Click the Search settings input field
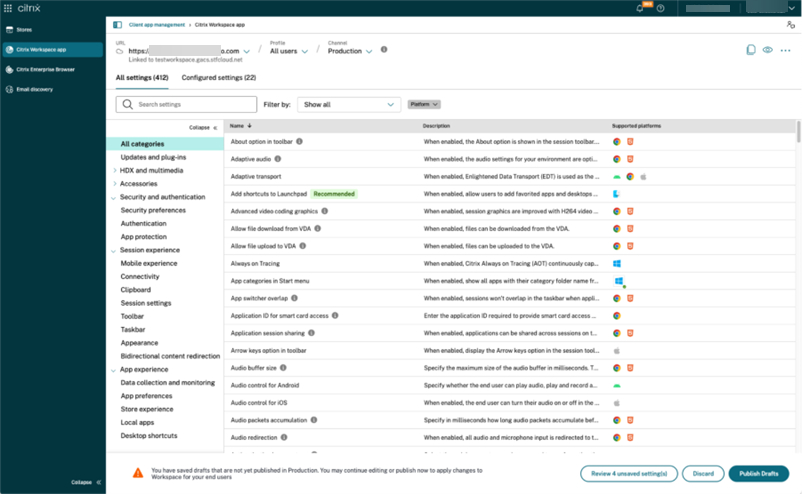 [190, 104]
